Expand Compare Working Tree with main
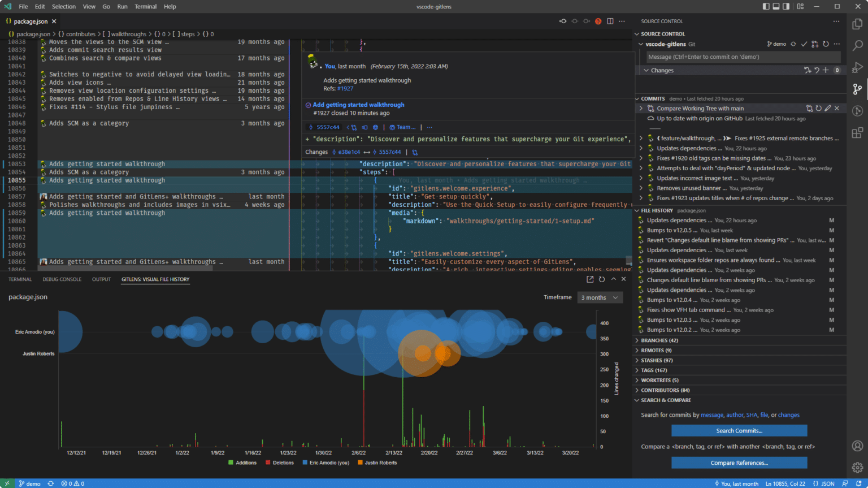 [640, 108]
